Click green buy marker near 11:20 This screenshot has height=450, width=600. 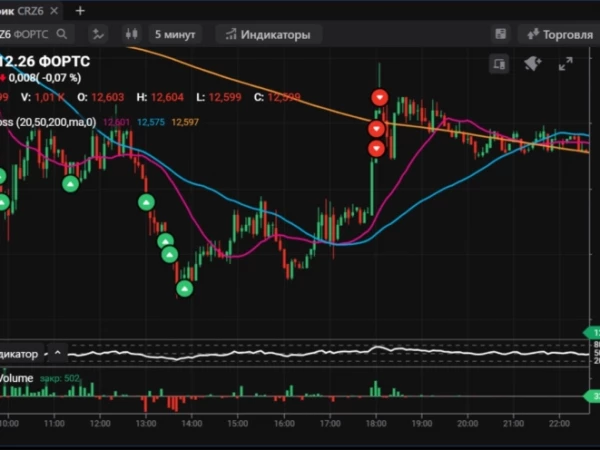[x=70, y=184]
